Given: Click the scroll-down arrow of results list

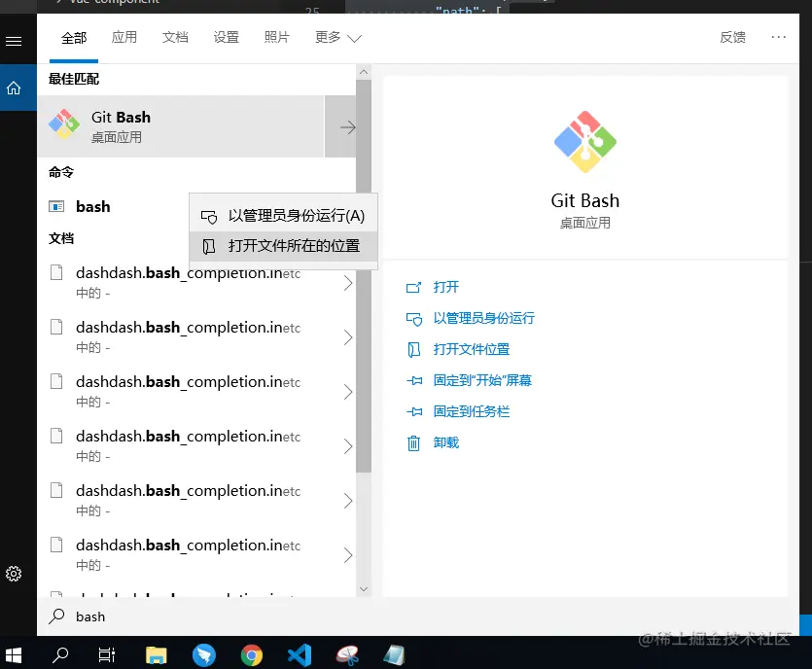Looking at the screenshot, I should (364, 588).
